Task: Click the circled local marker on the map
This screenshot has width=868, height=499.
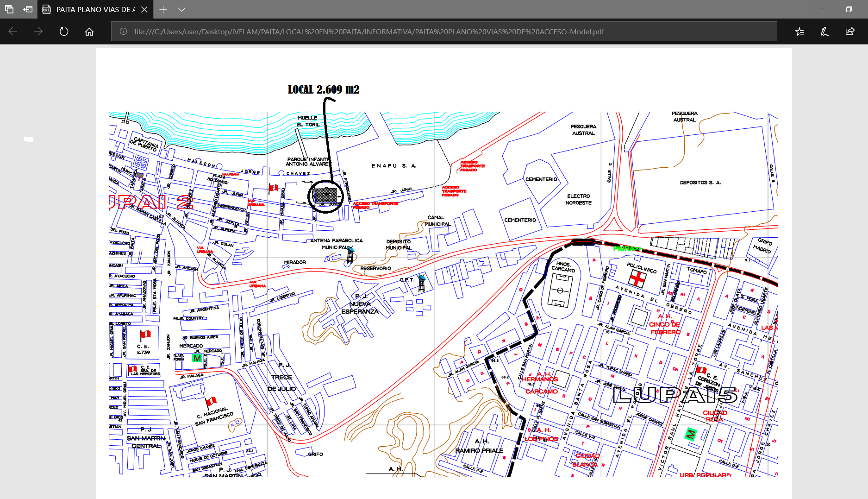Action: click(x=326, y=196)
